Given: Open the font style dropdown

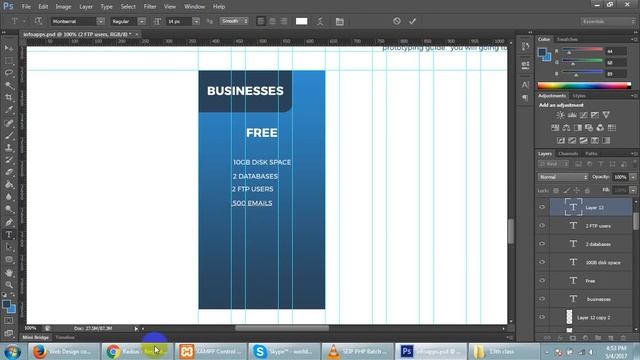Looking at the screenshot, I should (x=142, y=21).
